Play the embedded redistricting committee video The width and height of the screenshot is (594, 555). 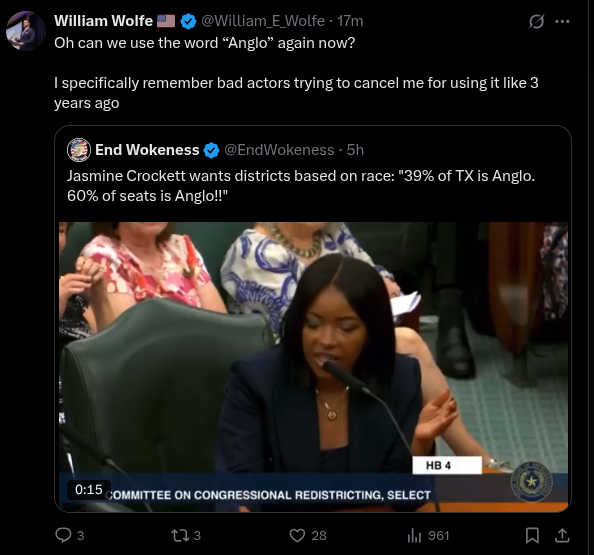(x=313, y=367)
